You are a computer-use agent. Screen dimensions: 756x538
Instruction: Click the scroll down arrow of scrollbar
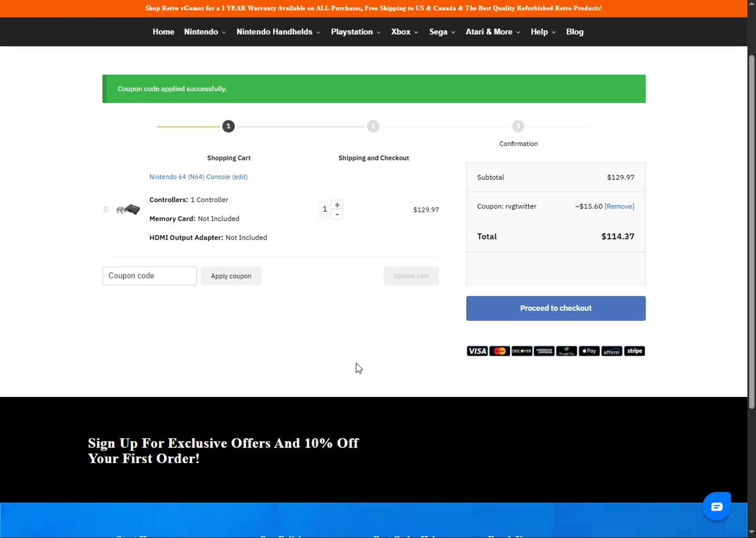point(751,531)
